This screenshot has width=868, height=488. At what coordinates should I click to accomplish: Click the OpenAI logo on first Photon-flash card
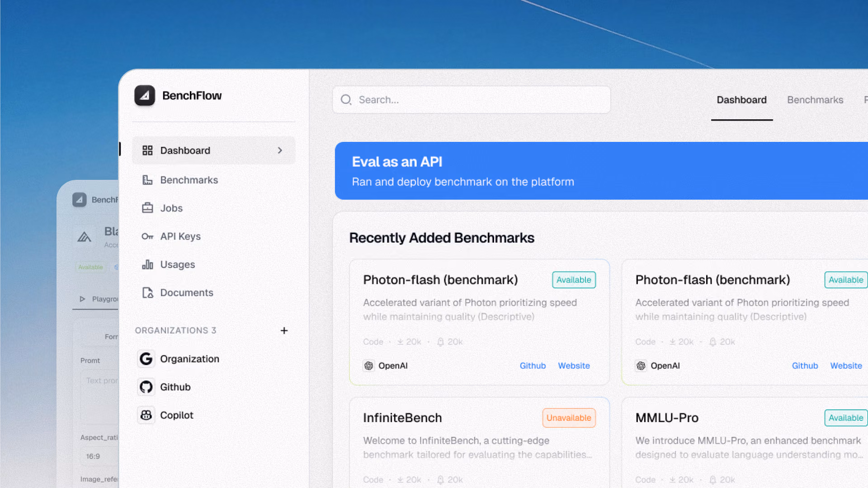pyautogui.click(x=369, y=366)
